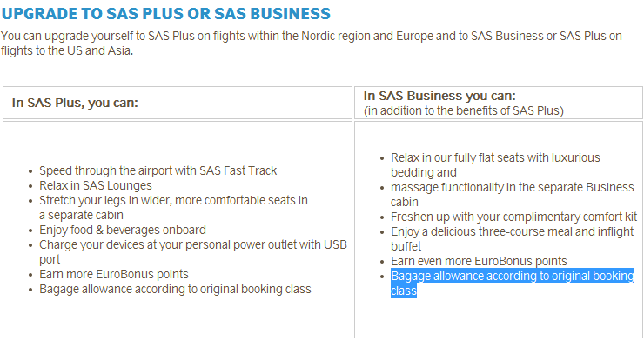
Task: Click 'Stretch your legs in wider' bullet text
Action: tap(173, 208)
